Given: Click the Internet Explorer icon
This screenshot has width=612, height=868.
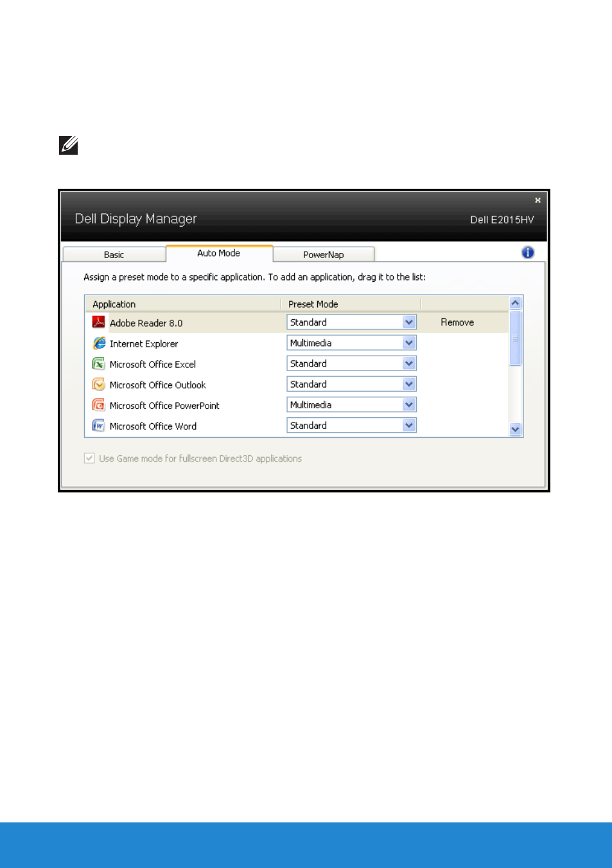Looking at the screenshot, I should (98, 343).
